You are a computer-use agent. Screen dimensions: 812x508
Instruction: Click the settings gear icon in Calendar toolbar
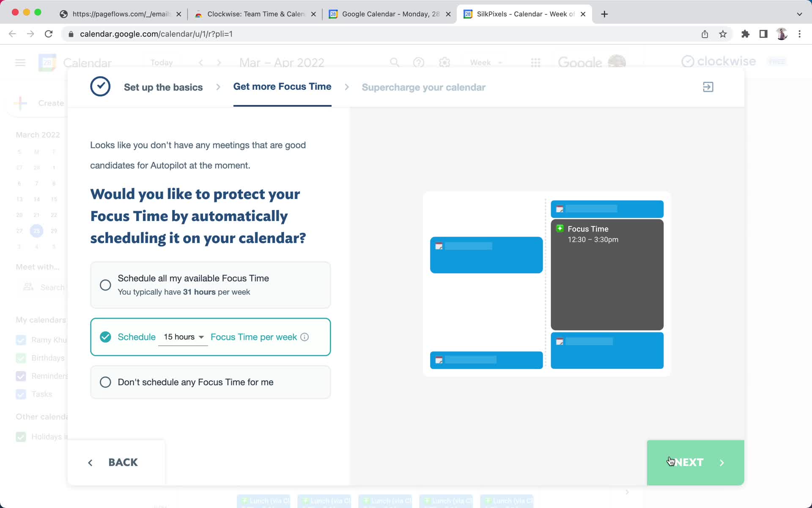(445, 63)
